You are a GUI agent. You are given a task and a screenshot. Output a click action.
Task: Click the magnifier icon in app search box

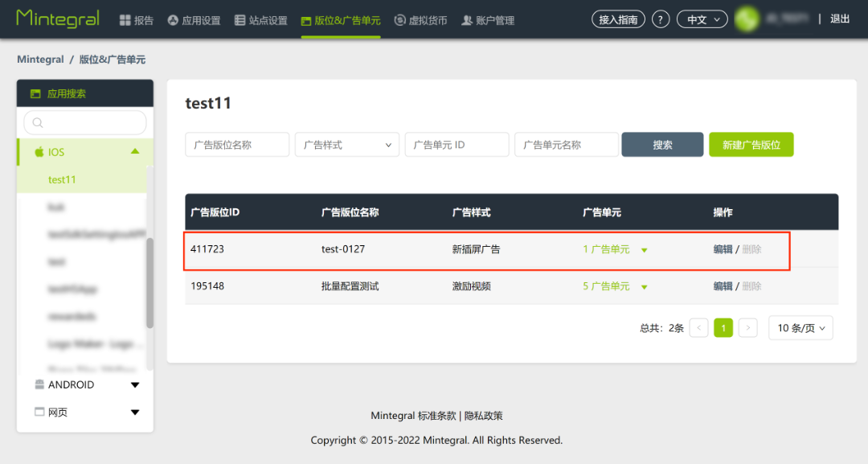pos(36,122)
